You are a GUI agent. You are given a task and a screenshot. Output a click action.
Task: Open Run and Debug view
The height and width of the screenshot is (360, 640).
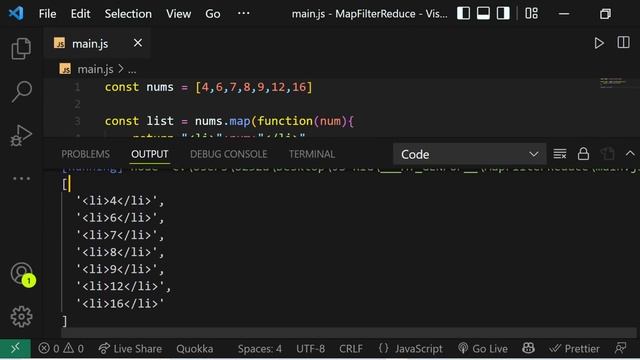tap(21, 135)
